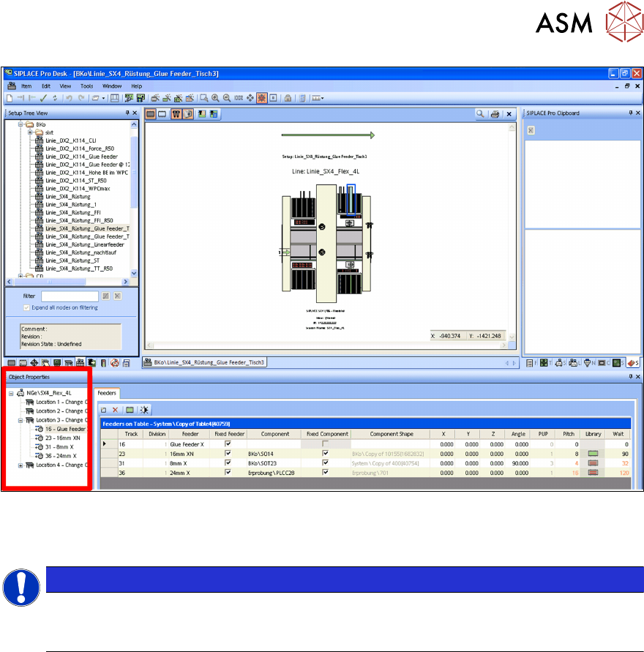Image resolution: width=644 pixels, height=652 pixels.
Task: Click the window layout grid icon
Action: pyautogui.click(x=115, y=98)
